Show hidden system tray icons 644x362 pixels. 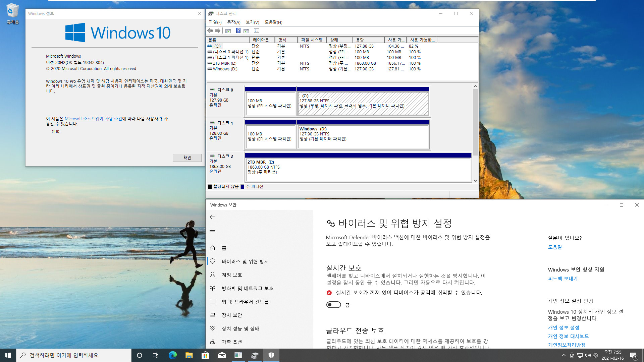click(563, 355)
